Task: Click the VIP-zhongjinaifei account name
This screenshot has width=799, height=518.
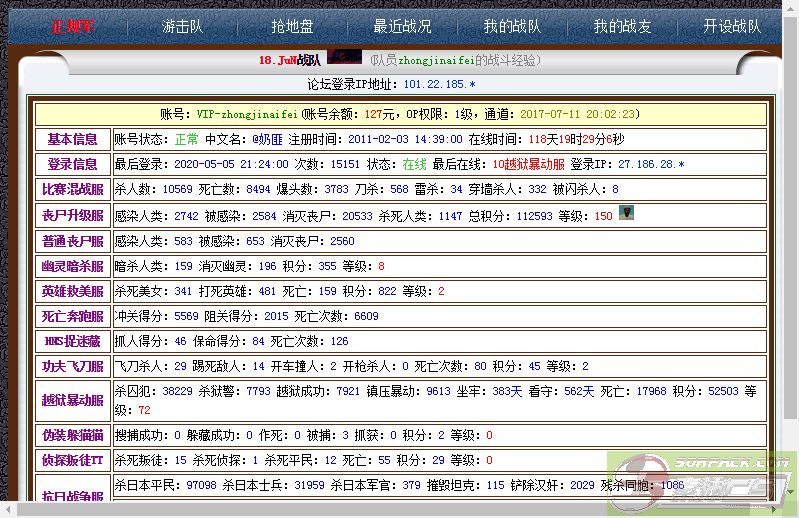Action: coord(247,114)
